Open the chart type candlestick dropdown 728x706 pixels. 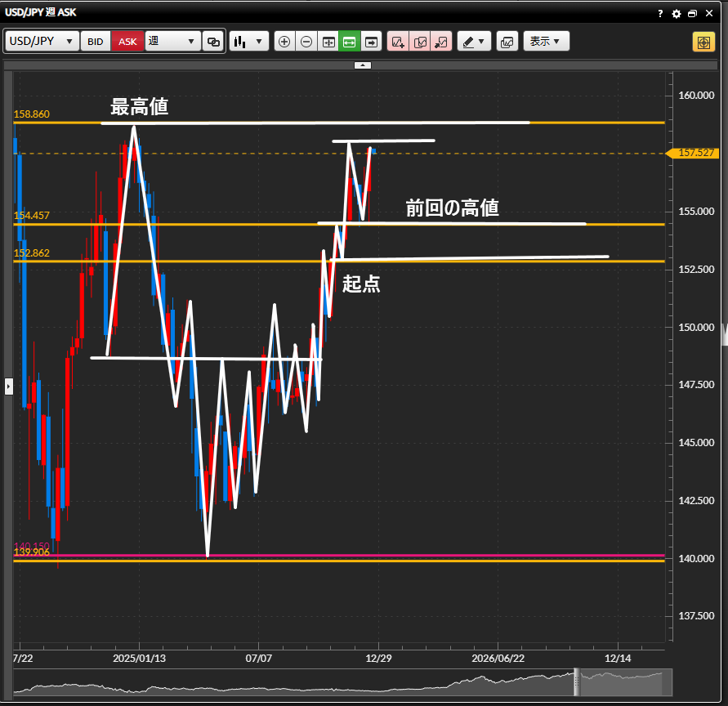pos(248,42)
